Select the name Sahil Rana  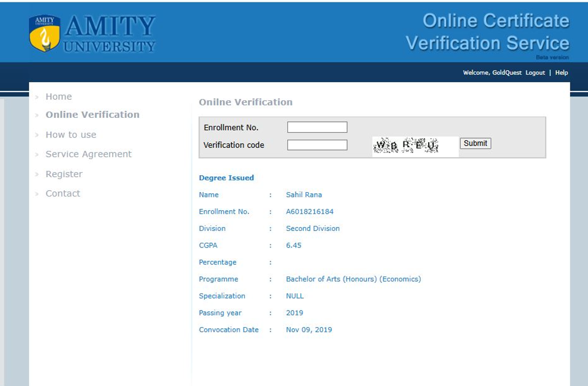click(304, 194)
